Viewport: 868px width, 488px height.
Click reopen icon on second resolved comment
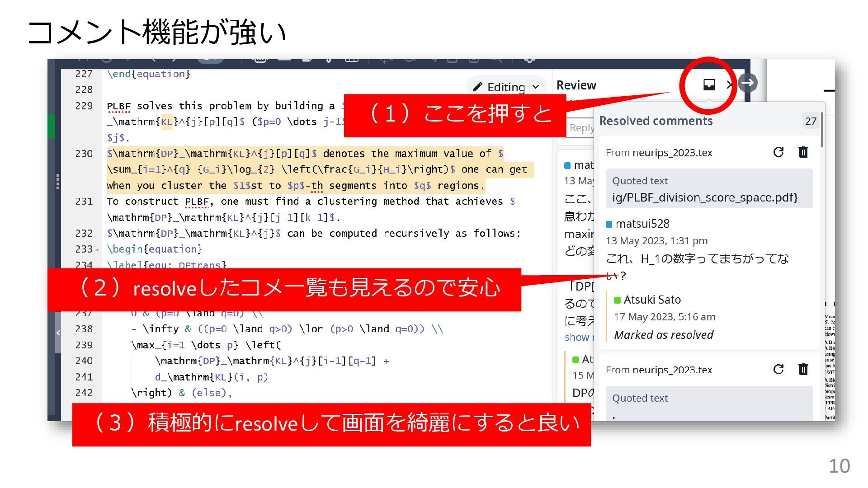(x=778, y=369)
